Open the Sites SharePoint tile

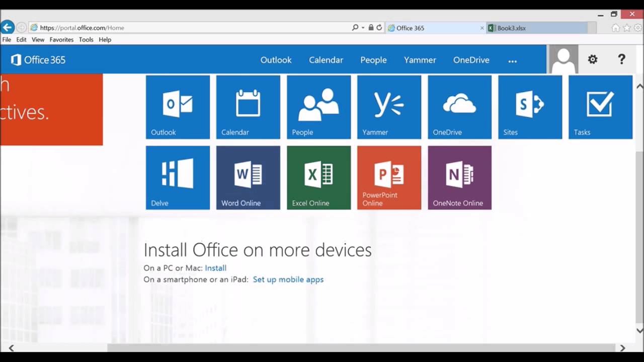[530, 107]
